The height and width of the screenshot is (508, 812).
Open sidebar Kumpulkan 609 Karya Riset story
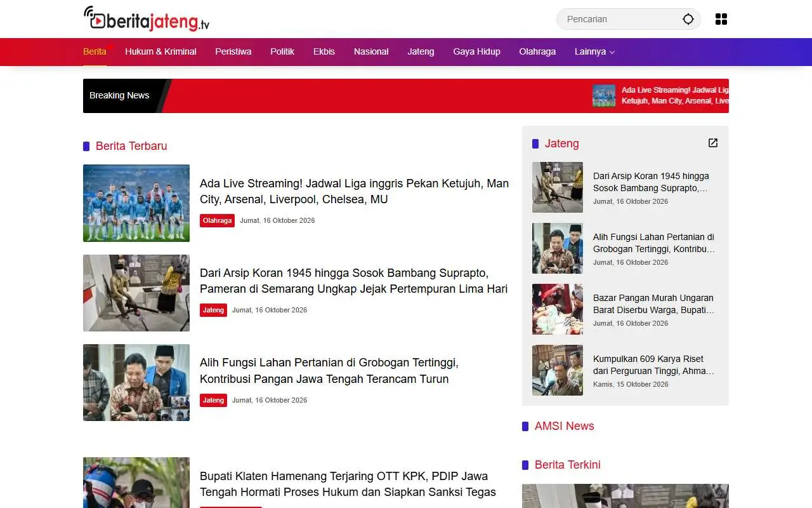pos(654,364)
